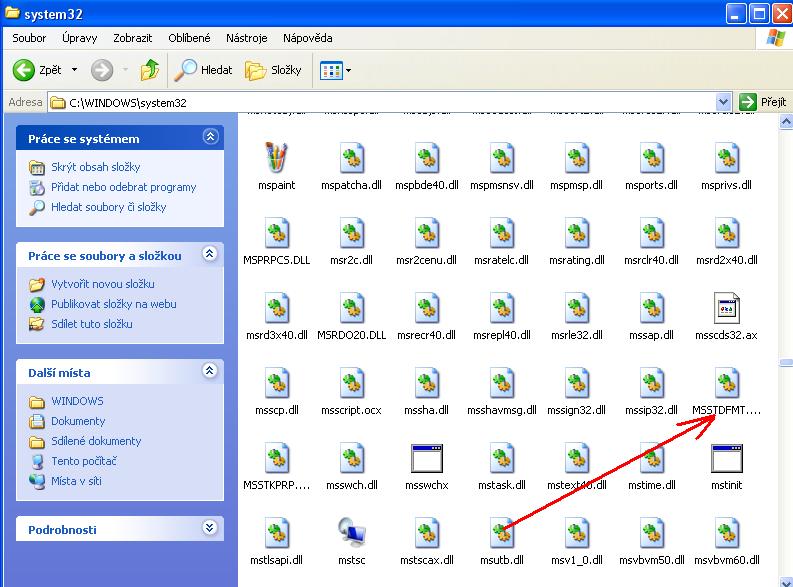Select the mstsc remote desktop icon
This screenshot has width=793, height=587.
[x=352, y=532]
